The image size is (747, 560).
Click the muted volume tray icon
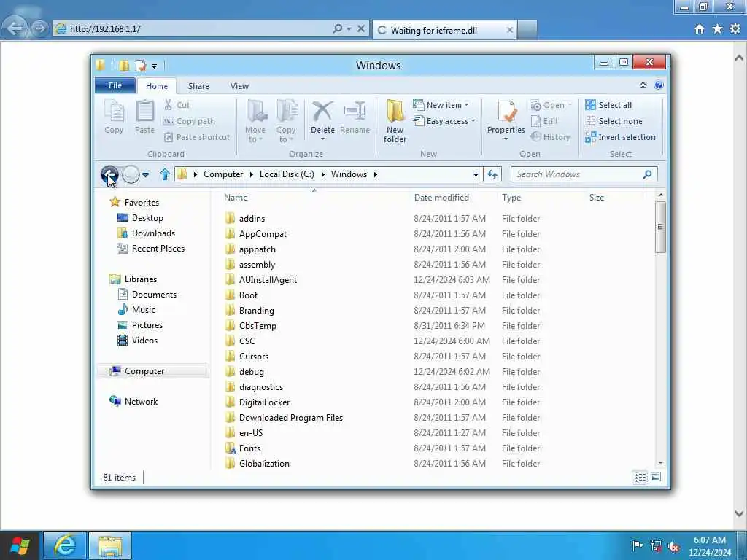point(673,546)
